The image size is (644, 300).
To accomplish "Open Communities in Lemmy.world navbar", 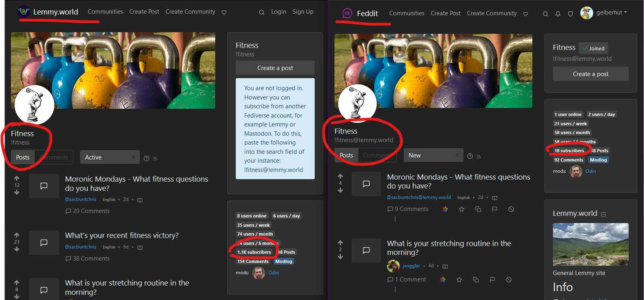I will pyautogui.click(x=105, y=12).
